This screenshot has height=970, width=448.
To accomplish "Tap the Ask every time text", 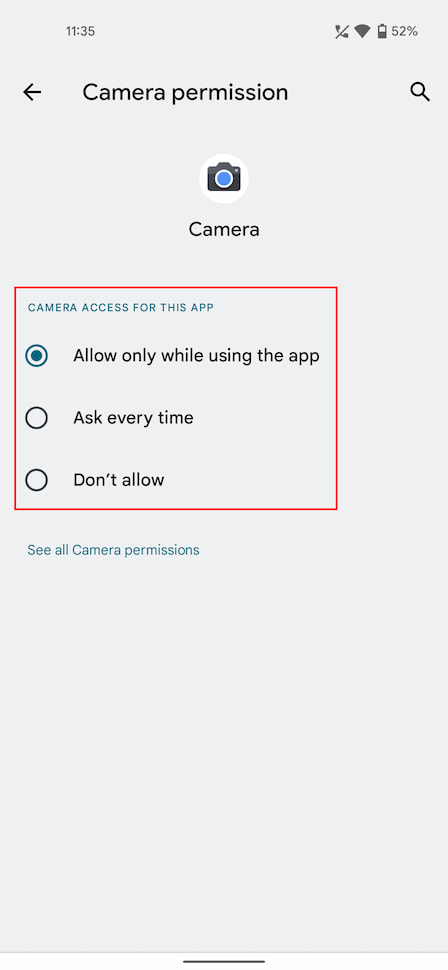I will click(x=133, y=418).
